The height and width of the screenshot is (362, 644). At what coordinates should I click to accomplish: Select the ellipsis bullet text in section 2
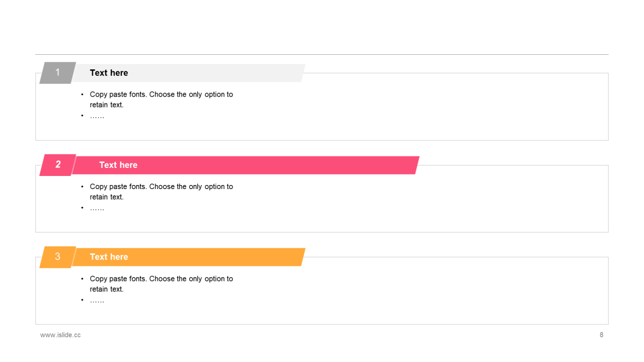(97, 208)
